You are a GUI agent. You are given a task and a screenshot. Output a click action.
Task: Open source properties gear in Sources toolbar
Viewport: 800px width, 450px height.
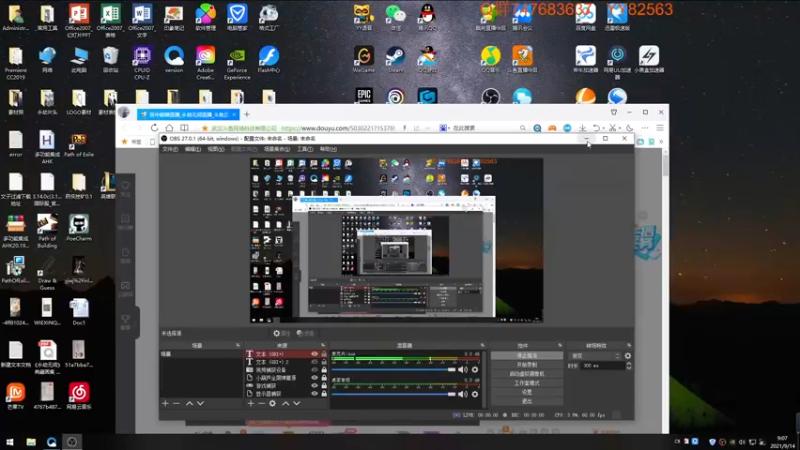[272, 404]
